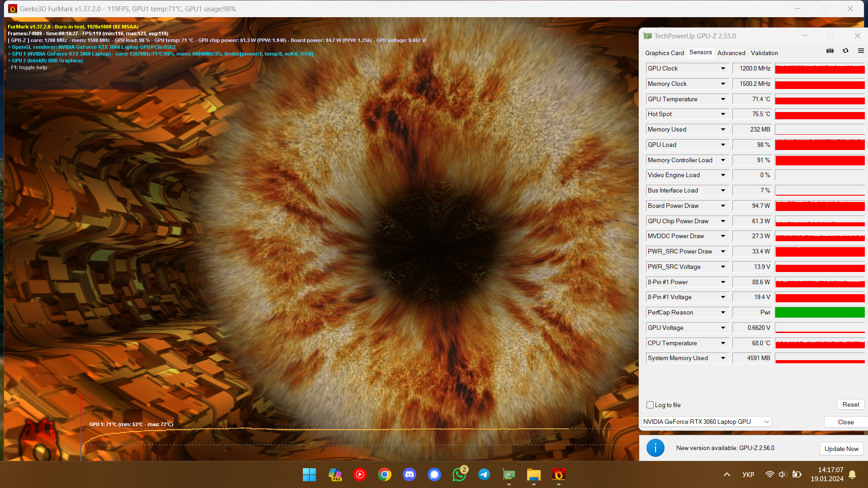Enable the Log to file checkbox

(x=650, y=405)
